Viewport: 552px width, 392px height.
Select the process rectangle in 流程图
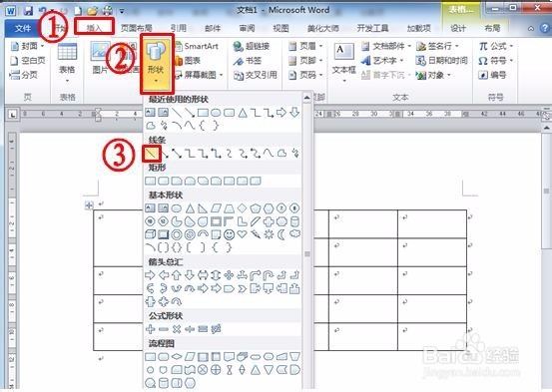(151, 357)
